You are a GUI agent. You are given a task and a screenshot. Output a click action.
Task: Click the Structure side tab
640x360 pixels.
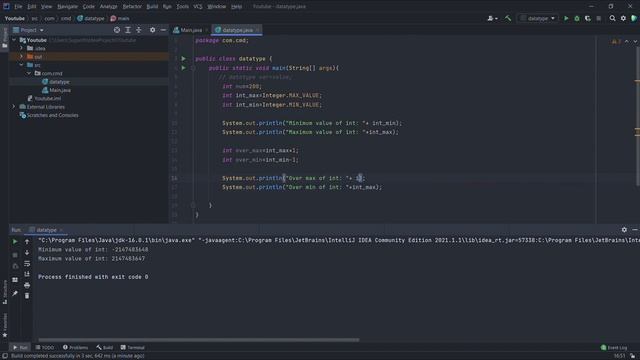click(4, 292)
